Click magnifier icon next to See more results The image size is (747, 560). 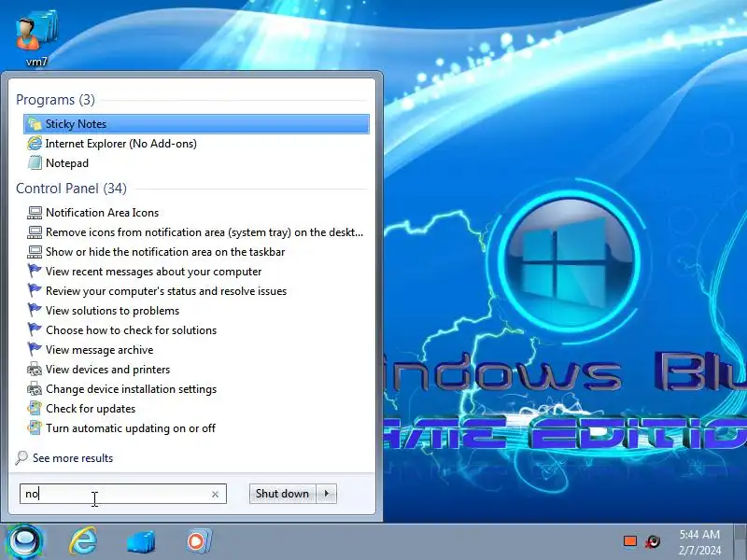click(21, 458)
